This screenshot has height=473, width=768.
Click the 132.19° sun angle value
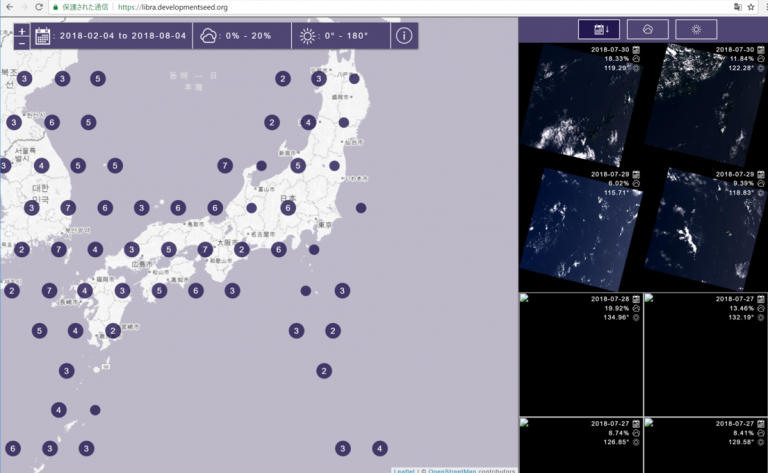741,317
